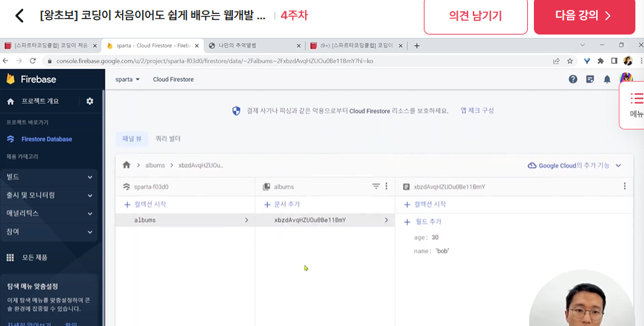Screen dimensions: 644x326
Task: Open project settings gear icon
Action: point(90,101)
